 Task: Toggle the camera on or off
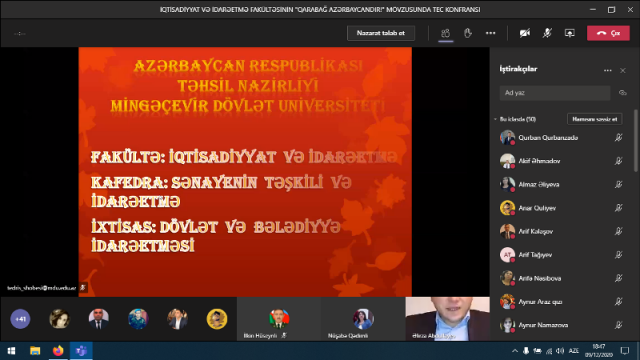coord(524,33)
